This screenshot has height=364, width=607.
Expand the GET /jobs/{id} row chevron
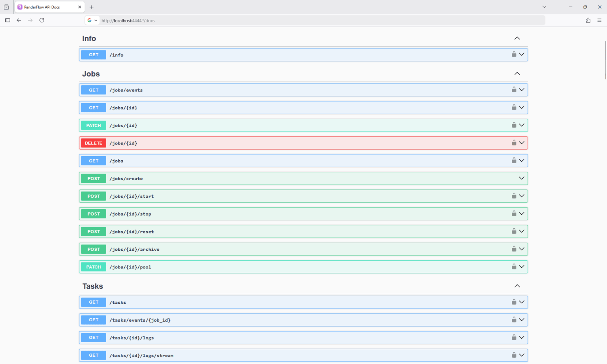522,107
